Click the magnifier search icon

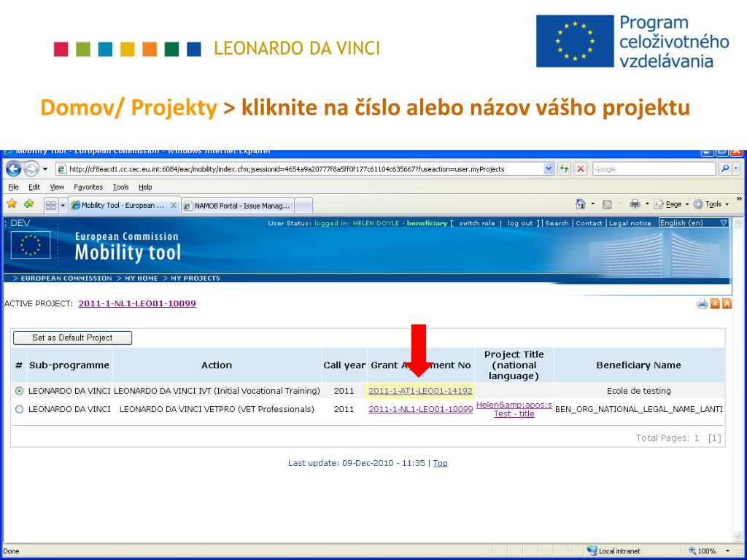coord(724,168)
